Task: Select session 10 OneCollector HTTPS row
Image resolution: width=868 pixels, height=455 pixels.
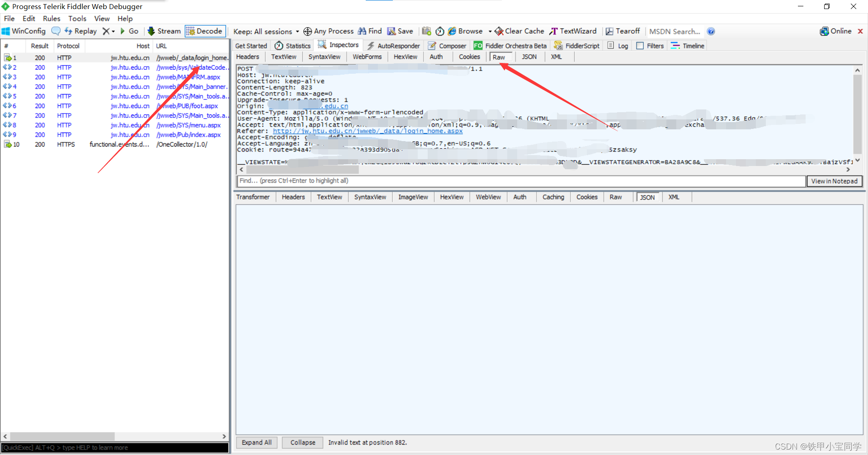Action: (x=115, y=144)
